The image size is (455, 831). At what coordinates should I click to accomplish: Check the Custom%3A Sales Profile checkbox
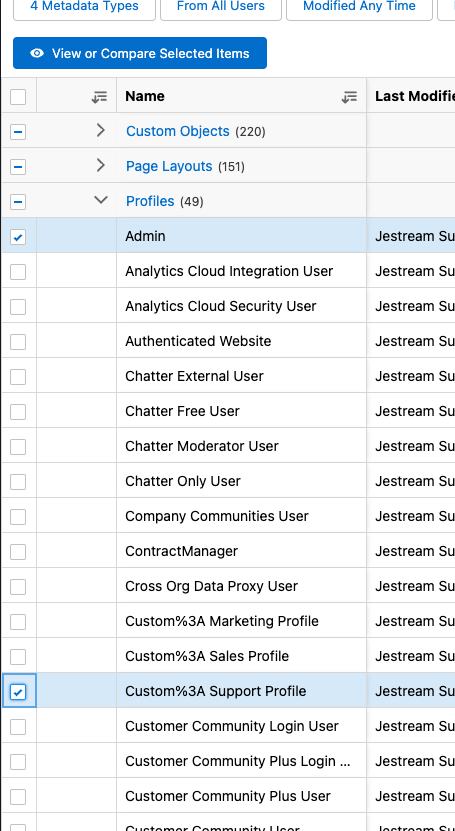coord(18,657)
